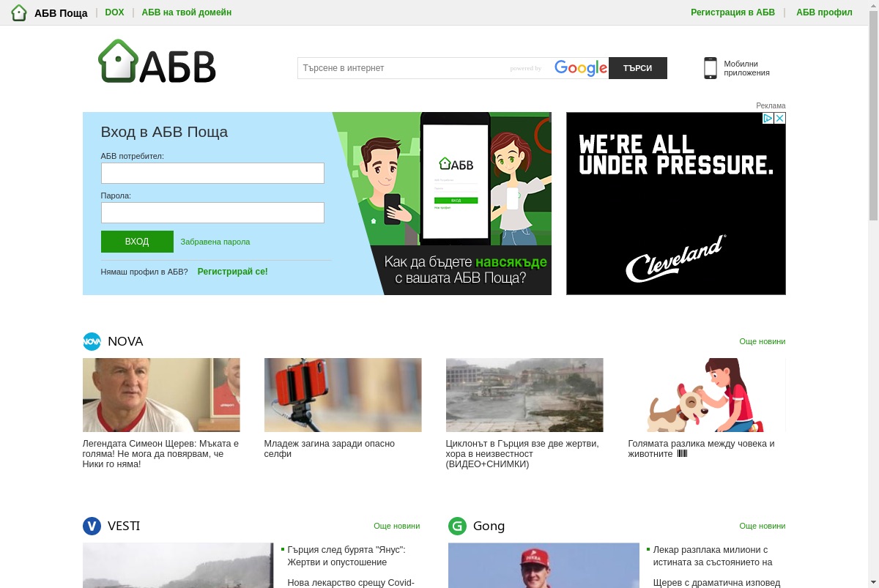Image resolution: width=879 pixels, height=588 pixels.
Task: Click the ABV house icon in the top bar
Action: pyautogui.click(x=19, y=12)
